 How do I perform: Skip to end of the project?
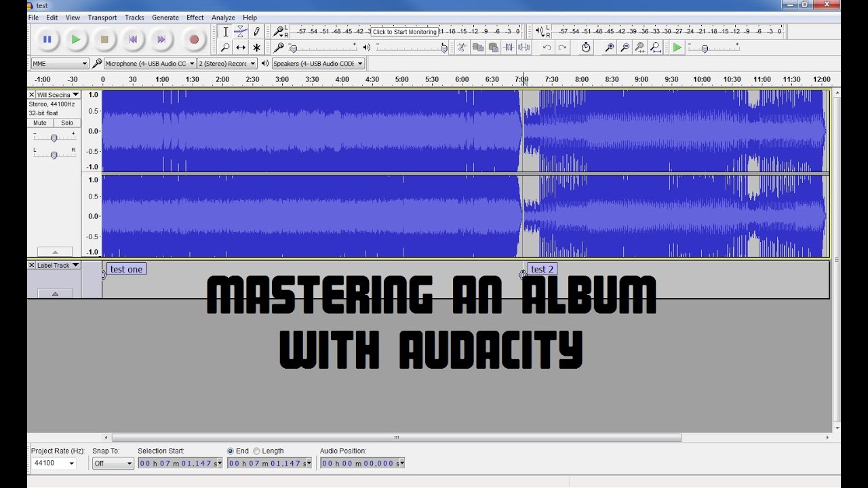click(x=161, y=39)
